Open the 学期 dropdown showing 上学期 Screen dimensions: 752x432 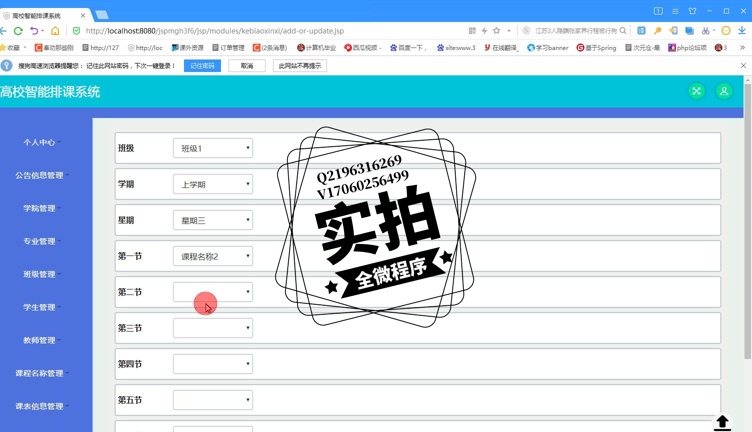coord(213,184)
